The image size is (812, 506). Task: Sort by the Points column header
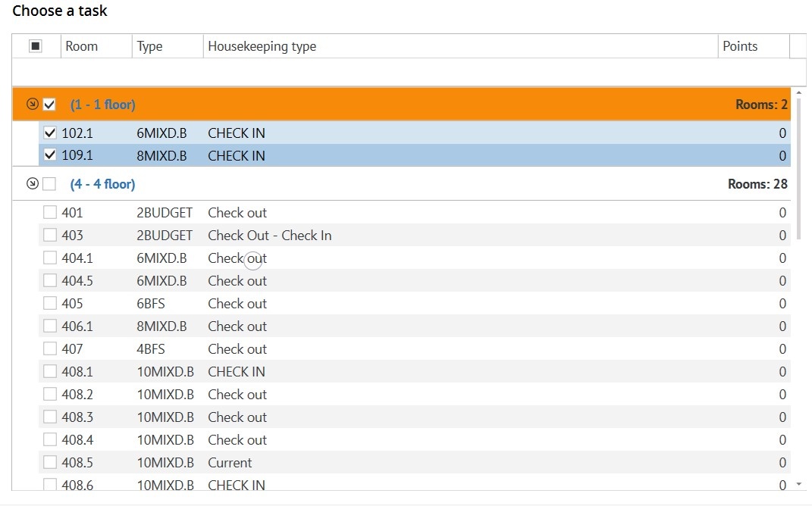pos(754,46)
